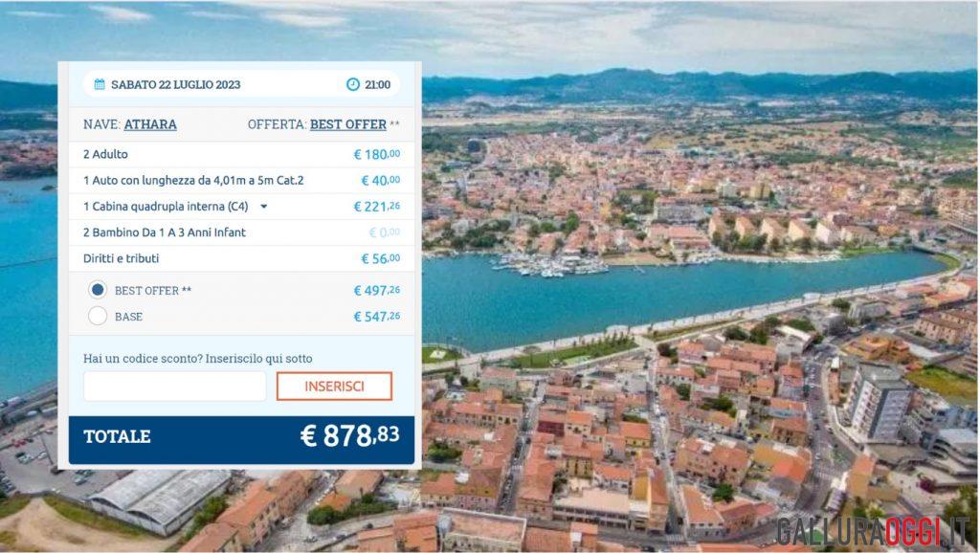Click the € 878,83 total amount

[350, 435]
